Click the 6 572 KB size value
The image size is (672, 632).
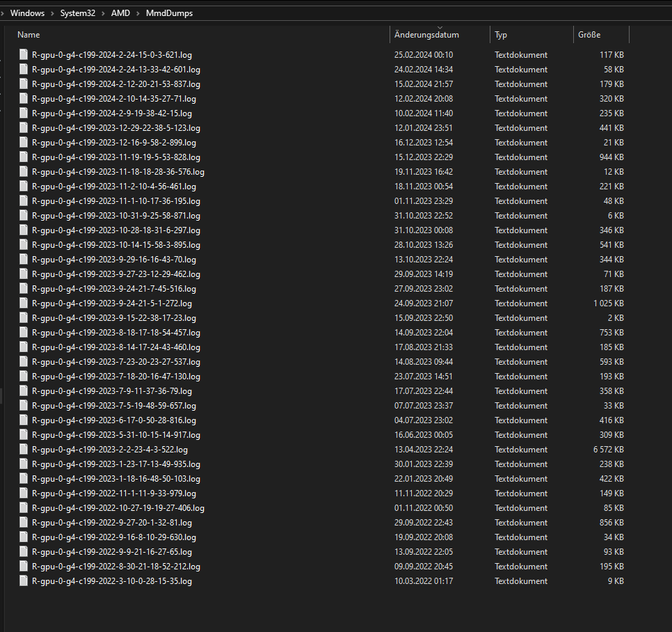[x=609, y=450]
